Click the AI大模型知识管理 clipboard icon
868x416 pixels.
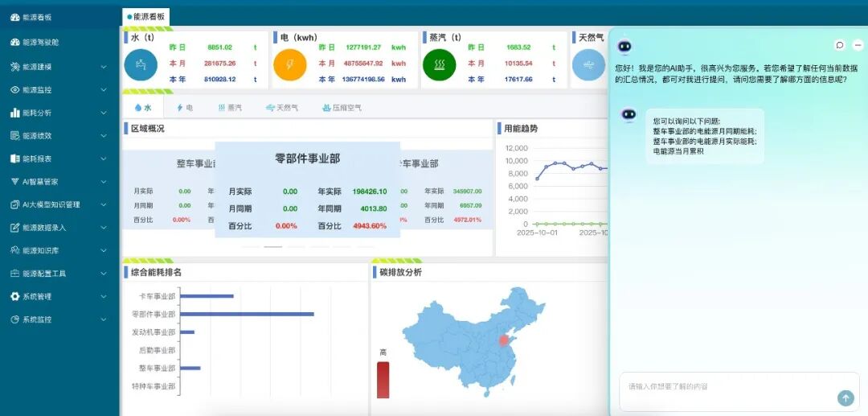[15, 204]
